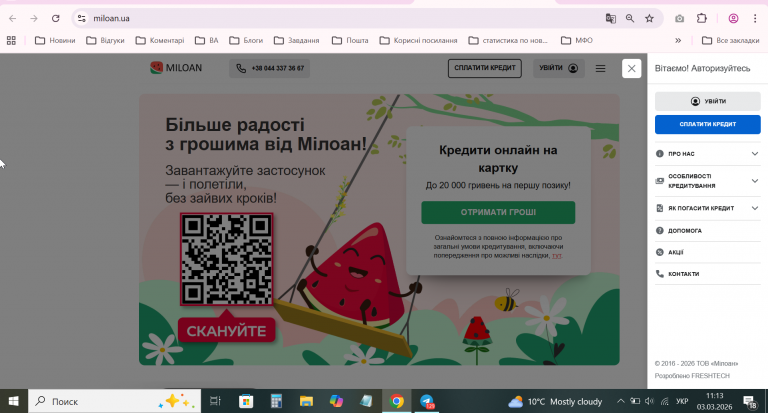This screenshot has height=413, width=768.
Task: Show hidden system tray icons
Action: click(620, 401)
